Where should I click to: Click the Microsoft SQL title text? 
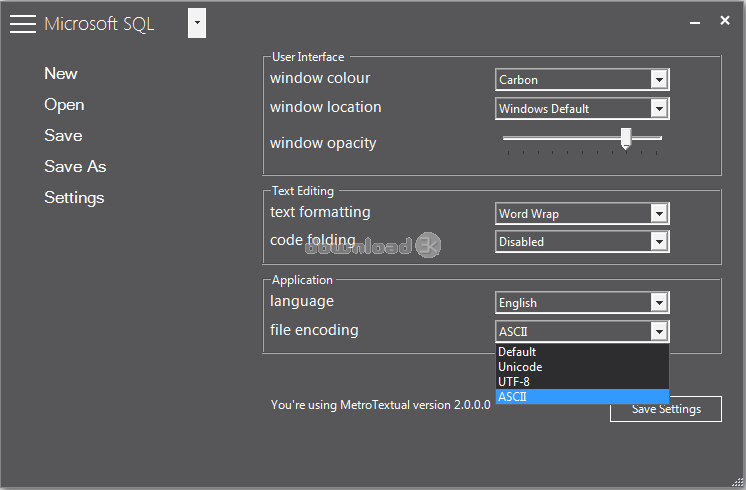[x=99, y=24]
